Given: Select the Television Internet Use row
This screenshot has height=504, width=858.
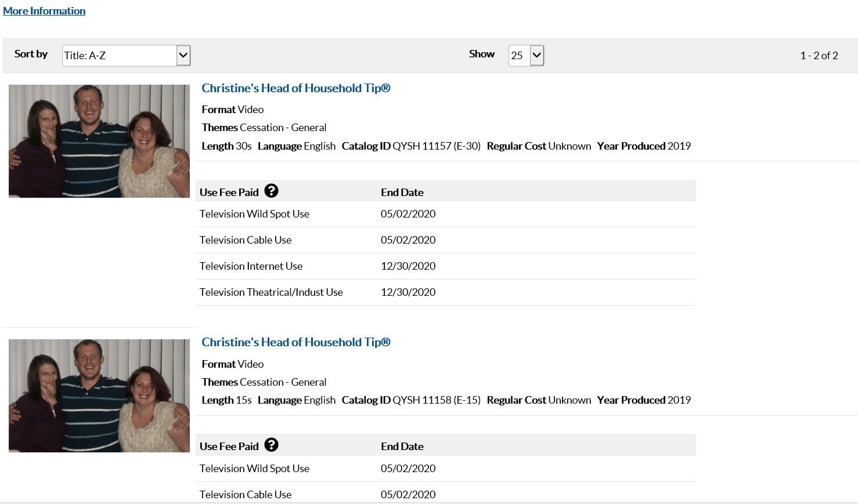Looking at the screenshot, I should [x=251, y=266].
